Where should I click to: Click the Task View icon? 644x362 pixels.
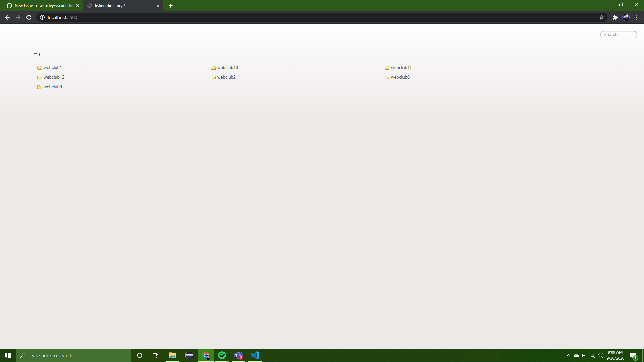tap(155, 355)
